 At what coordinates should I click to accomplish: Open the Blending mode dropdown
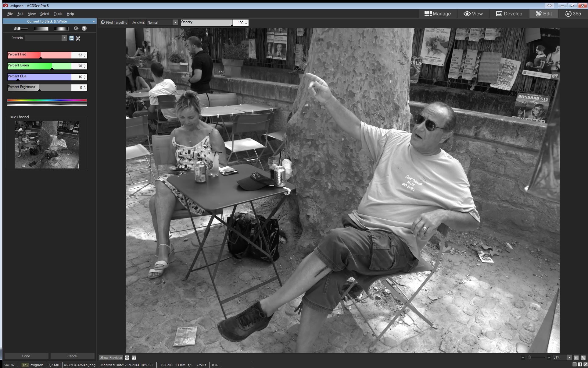tap(175, 23)
